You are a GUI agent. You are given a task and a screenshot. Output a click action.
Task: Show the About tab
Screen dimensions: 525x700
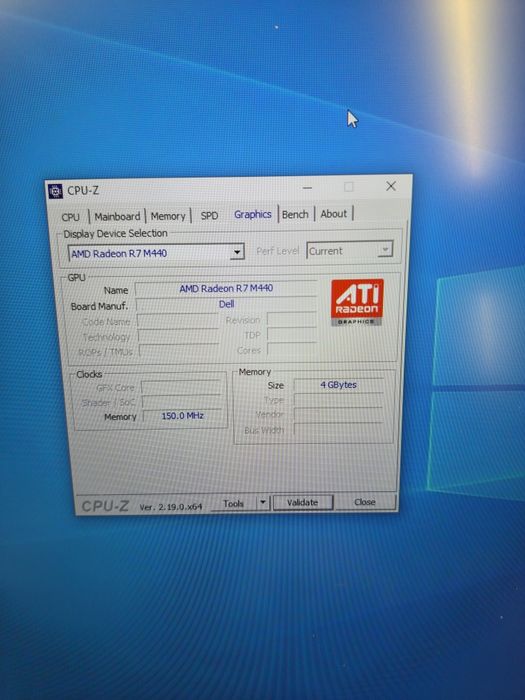tap(333, 214)
